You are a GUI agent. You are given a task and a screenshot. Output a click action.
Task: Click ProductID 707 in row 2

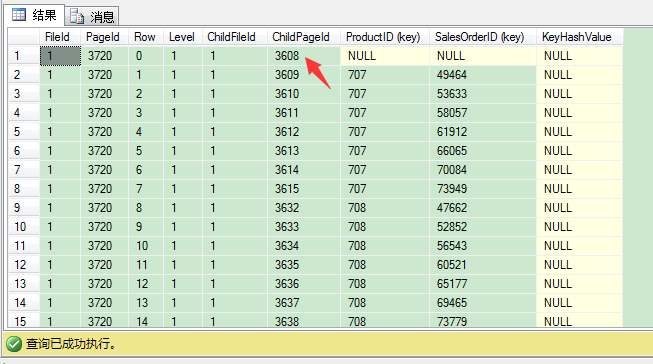pyautogui.click(x=385, y=75)
